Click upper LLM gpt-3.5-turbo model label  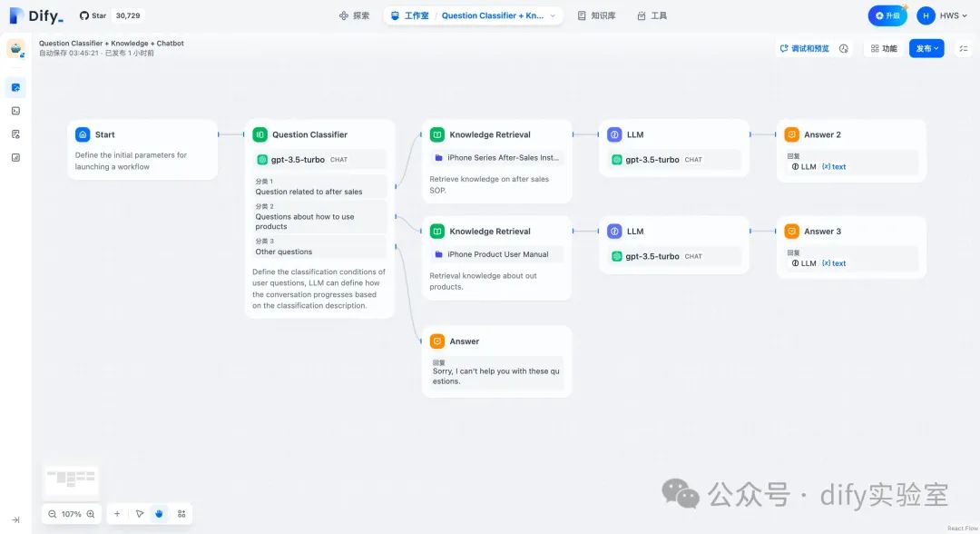point(652,160)
